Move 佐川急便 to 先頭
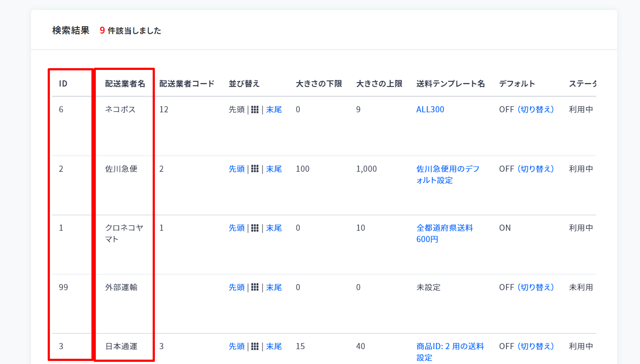The height and width of the screenshot is (364, 640). pyautogui.click(x=237, y=169)
